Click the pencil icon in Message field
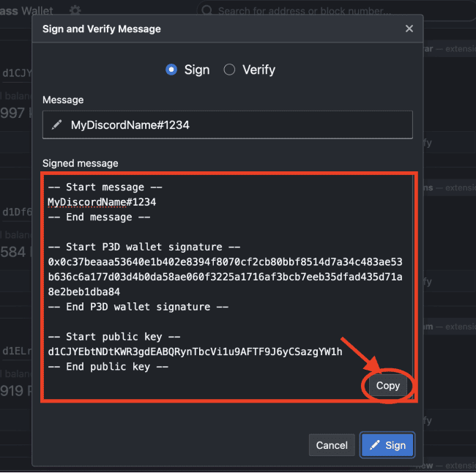Screen dimensions: 476x473 pyautogui.click(x=56, y=125)
